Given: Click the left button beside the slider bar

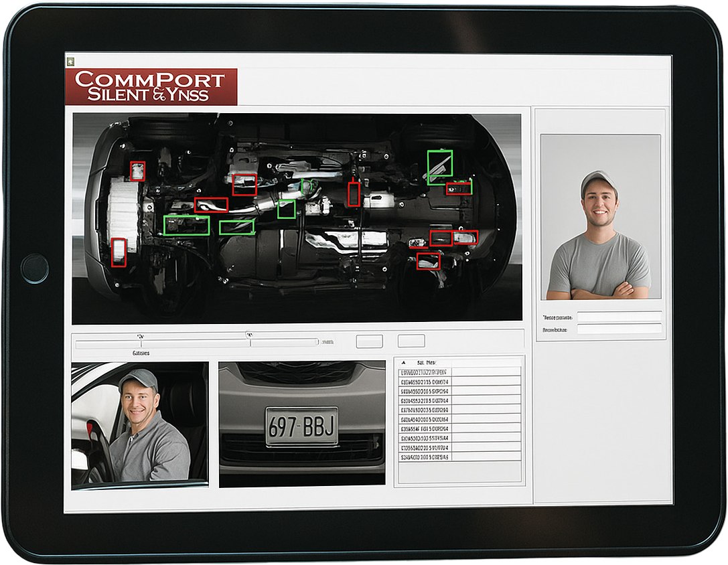Looking at the screenshot, I should [x=370, y=340].
